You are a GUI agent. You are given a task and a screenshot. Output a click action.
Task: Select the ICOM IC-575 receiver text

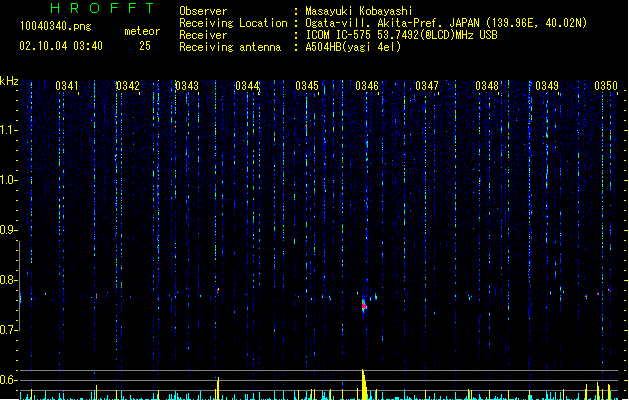(402, 35)
